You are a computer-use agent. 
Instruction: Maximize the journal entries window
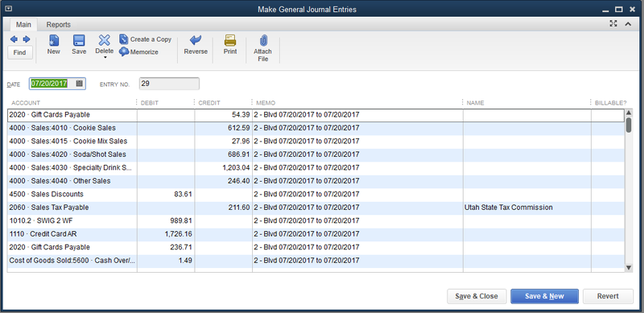(618, 9)
